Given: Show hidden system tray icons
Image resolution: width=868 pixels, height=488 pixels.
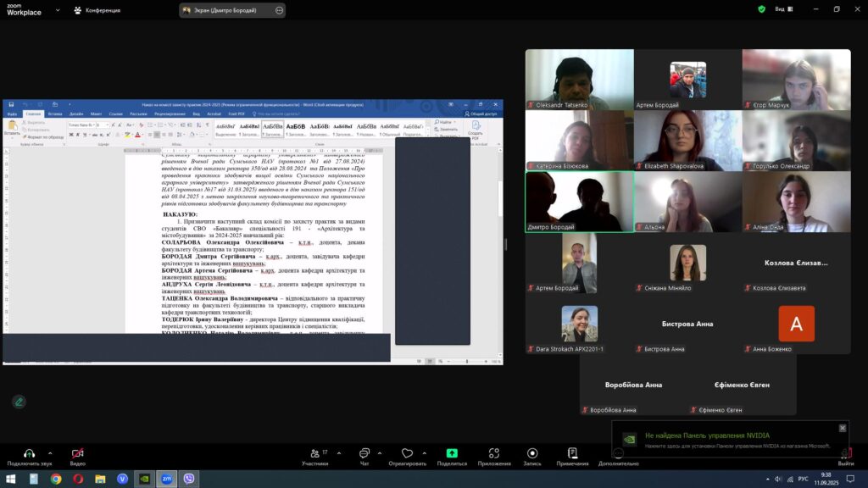Looking at the screenshot, I should [x=767, y=480].
